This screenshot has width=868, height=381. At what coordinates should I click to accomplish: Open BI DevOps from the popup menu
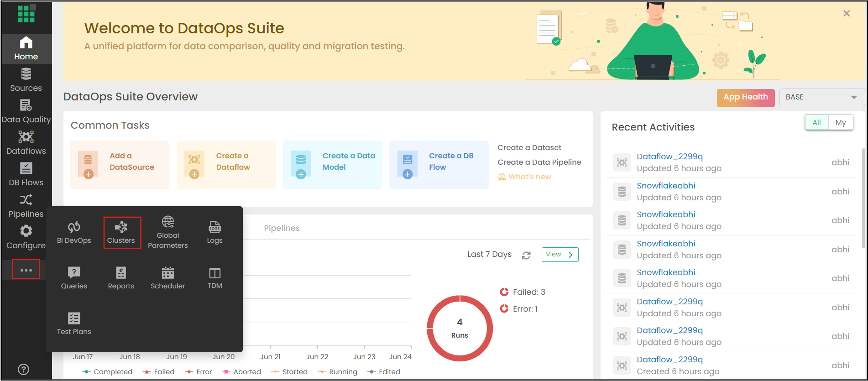(x=74, y=233)
